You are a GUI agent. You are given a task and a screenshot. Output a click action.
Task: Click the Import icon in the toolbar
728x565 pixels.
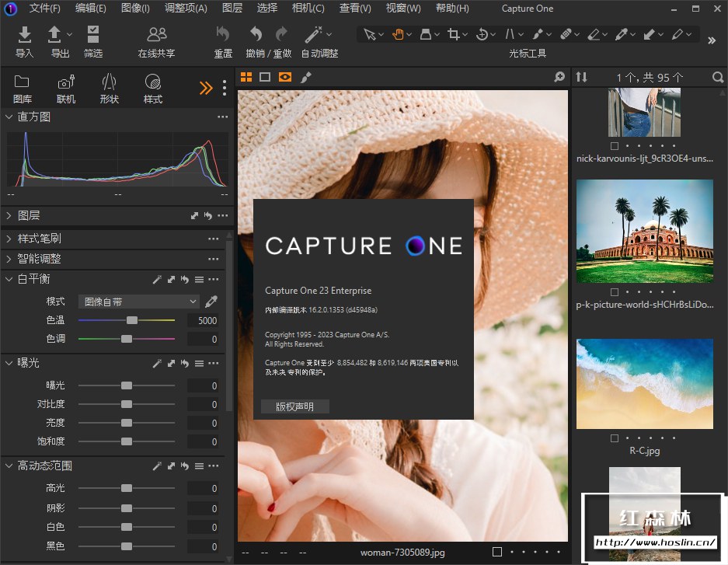[x=25, y=34]
